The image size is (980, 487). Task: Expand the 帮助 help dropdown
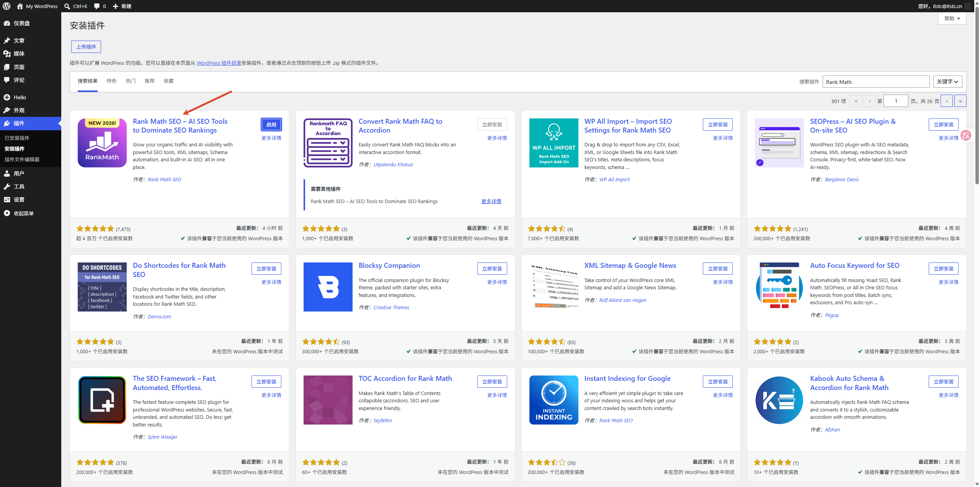[x=952, y=18]
